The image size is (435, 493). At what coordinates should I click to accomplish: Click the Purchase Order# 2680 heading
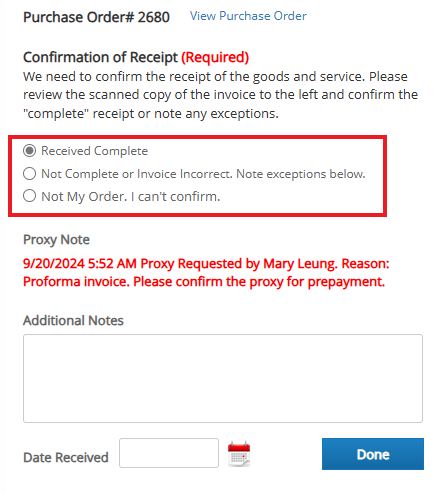(96, 17)
